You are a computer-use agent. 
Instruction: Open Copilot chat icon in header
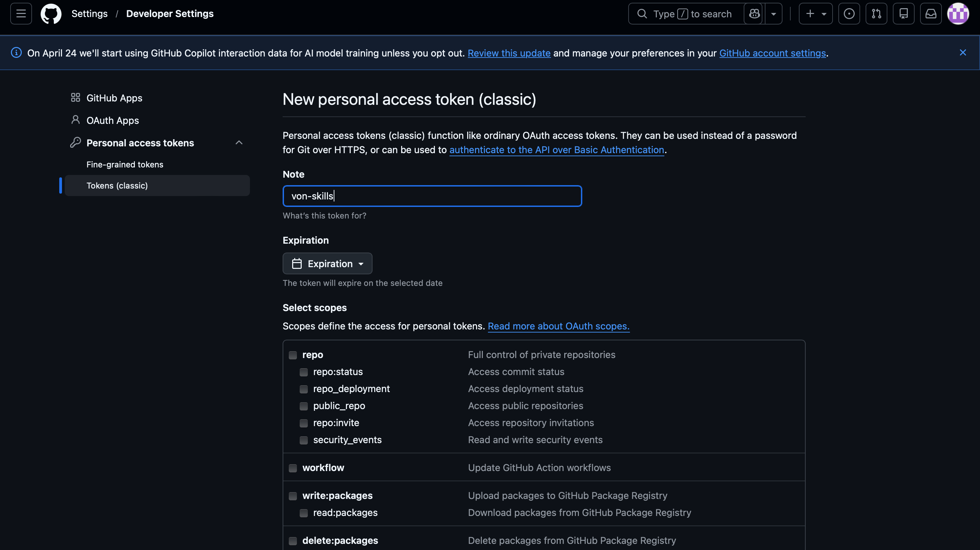click(754, 14)
